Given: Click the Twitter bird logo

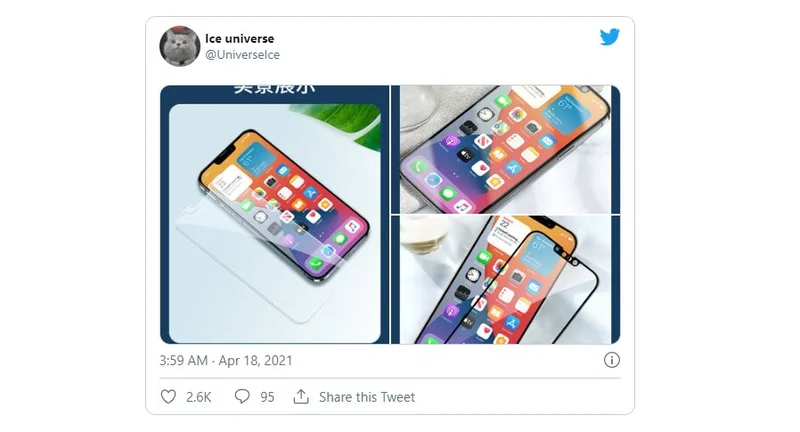Looking at the screenshot, I should point(610,37).
